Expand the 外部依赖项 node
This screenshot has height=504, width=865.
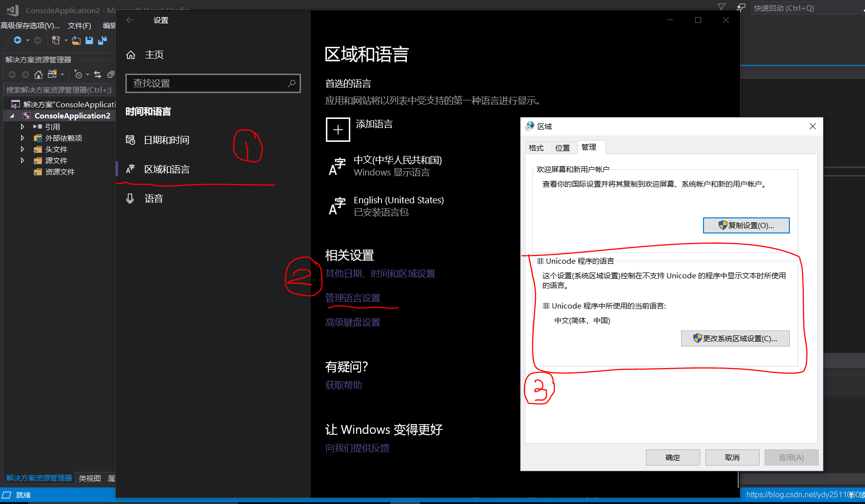[x=22, y=138]
